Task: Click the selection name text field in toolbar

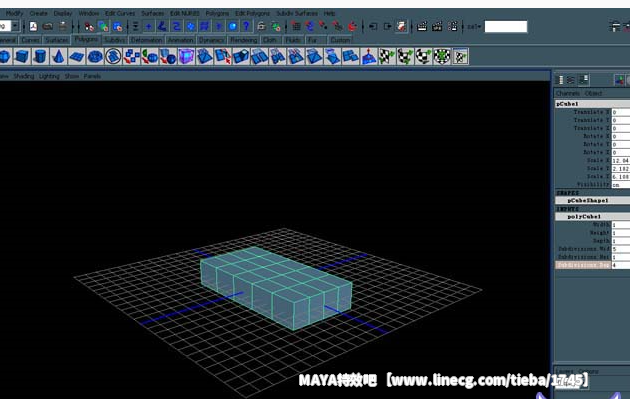Action: pos(505,27)
